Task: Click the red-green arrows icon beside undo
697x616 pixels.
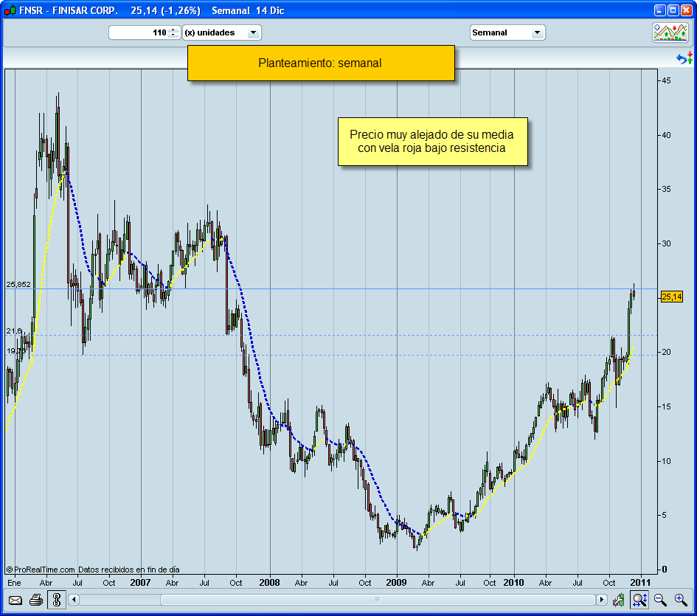Action: [690, 57]
